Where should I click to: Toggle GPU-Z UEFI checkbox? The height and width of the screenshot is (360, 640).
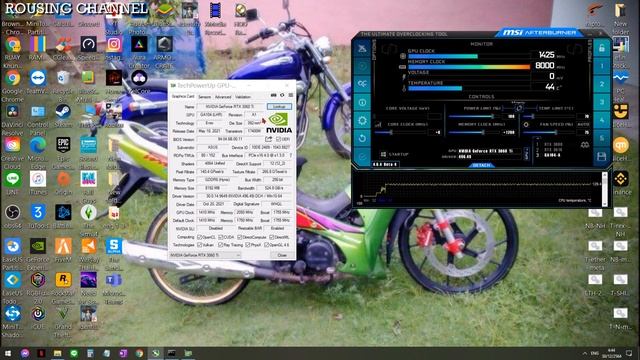278,139
